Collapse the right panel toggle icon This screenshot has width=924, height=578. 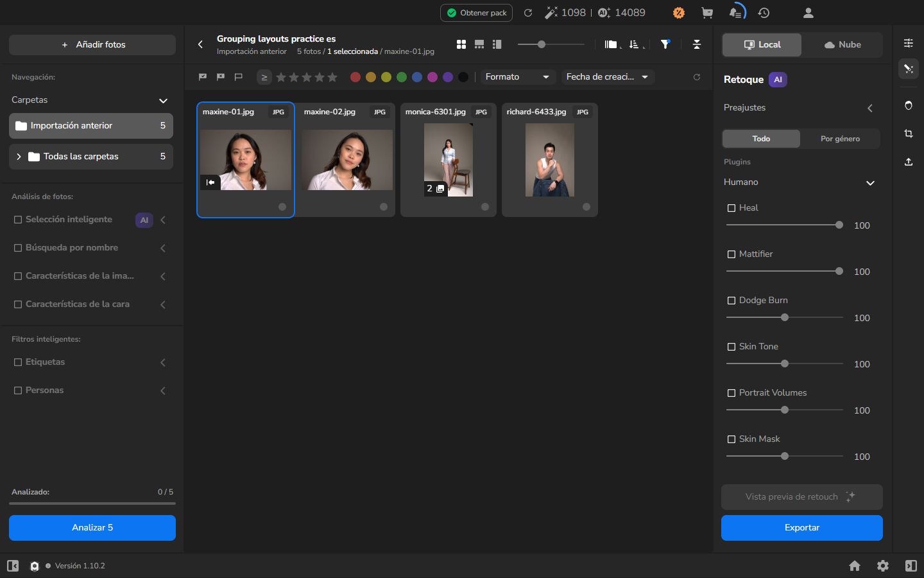pyautogui.click(x=911, y=566)
